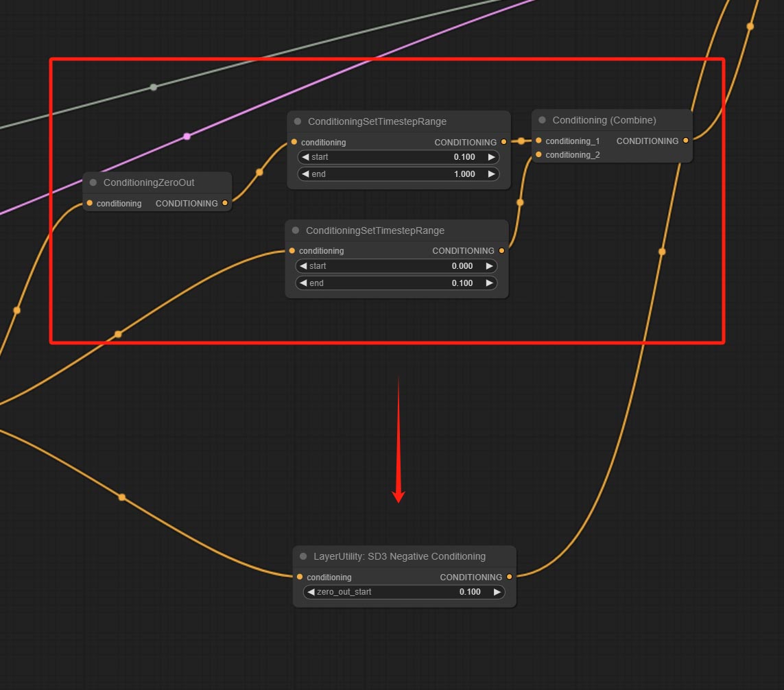Viewport: 784px width, 690px height.
Task: Click the conditioning input port of ConditioningZeroOut
Action: tap(90, 203)
